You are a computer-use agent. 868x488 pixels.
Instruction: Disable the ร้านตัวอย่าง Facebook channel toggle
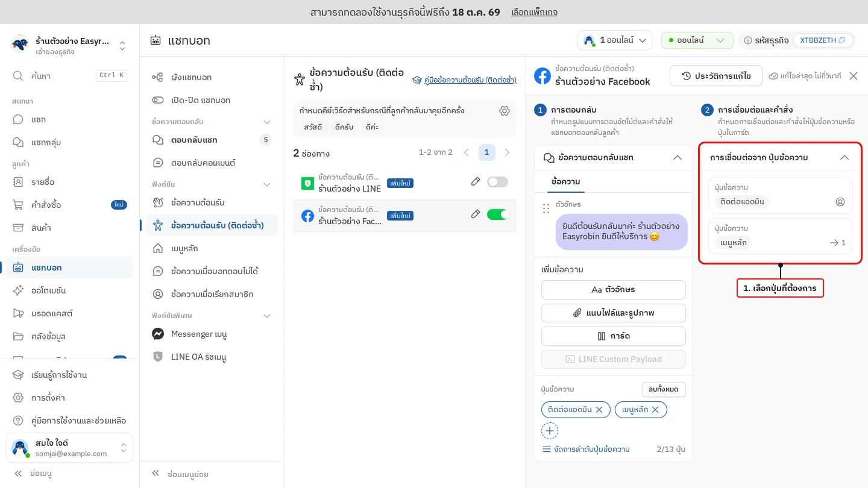point(497,214)
